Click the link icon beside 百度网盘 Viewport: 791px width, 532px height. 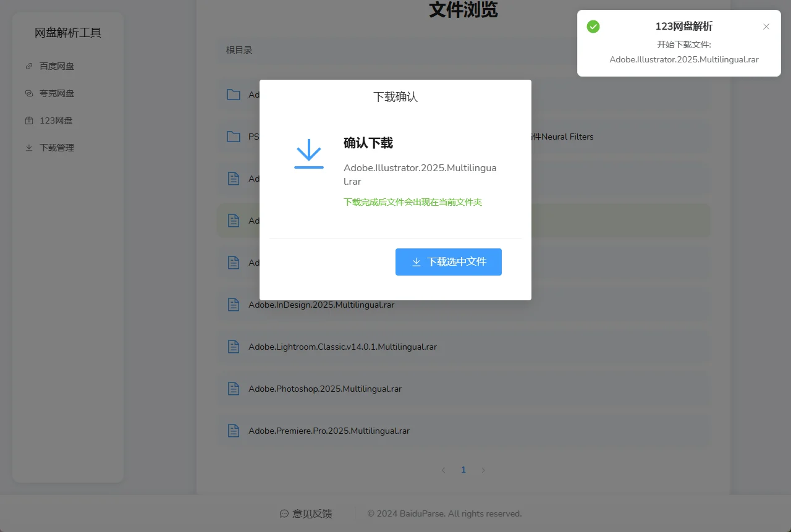coord(29,66)
